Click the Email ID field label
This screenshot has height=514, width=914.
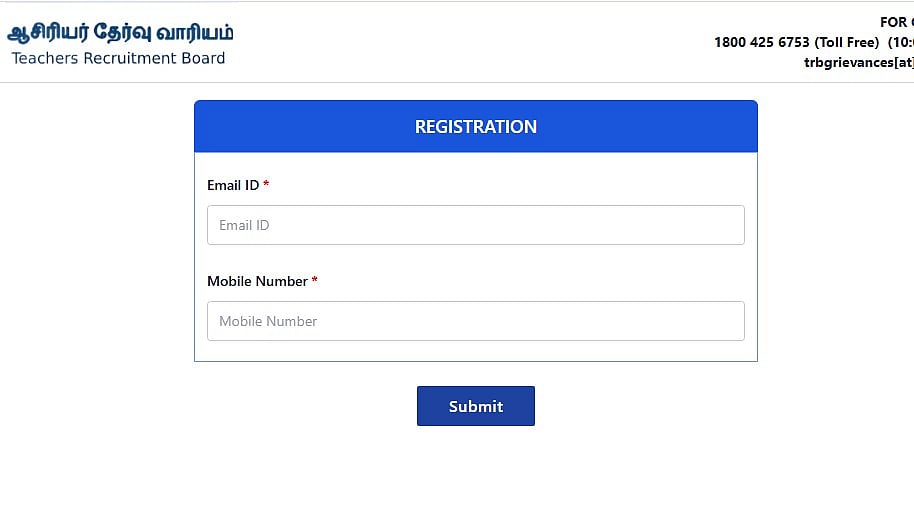pyautogui.click(x=233, y=185)
